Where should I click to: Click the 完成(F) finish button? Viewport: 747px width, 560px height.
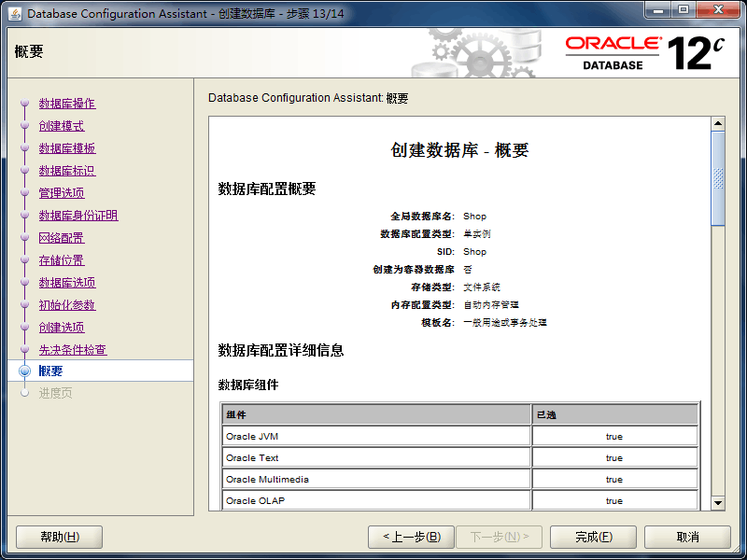tap(593, 537)
